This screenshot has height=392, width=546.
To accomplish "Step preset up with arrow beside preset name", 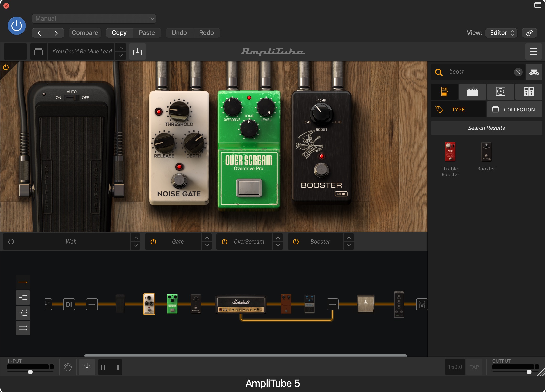I will (121, 48).
